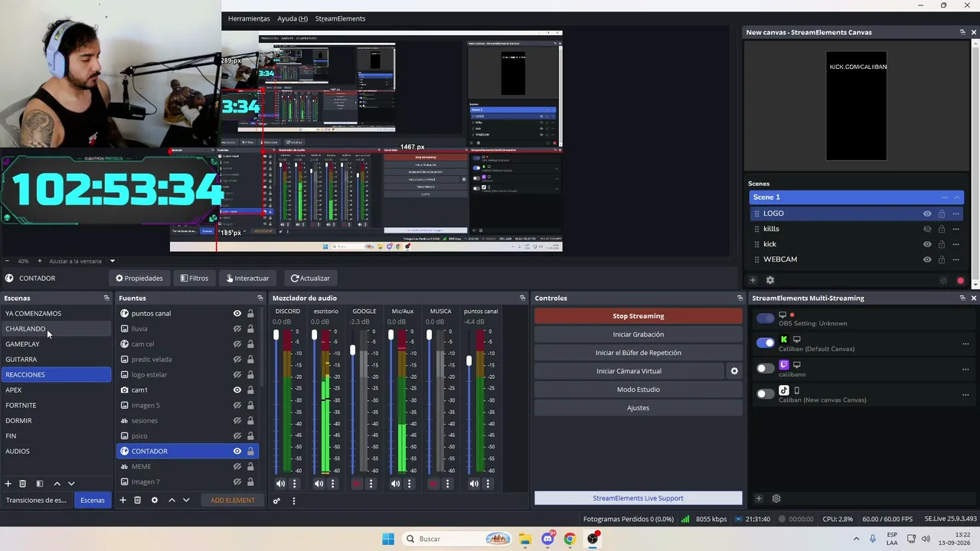Mute the DISCORD audio channel speaker icon
The width and height of the screenshot is (980, 551).
coord(280,484)
